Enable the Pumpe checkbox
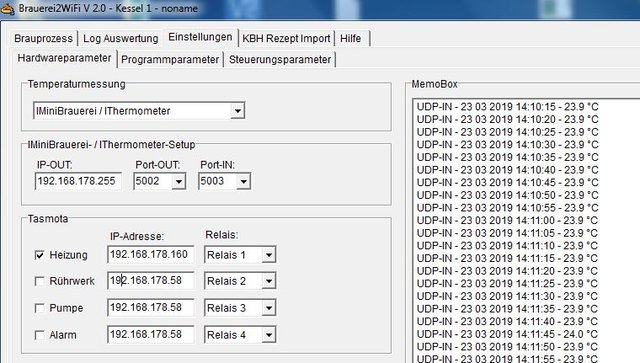 (40, 308)
